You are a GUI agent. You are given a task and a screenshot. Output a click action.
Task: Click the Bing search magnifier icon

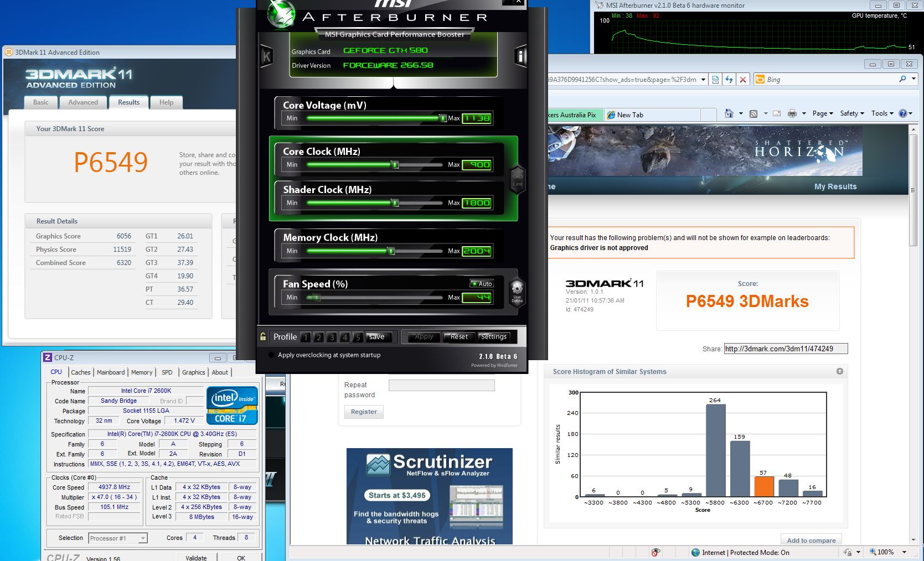[903, 79]
